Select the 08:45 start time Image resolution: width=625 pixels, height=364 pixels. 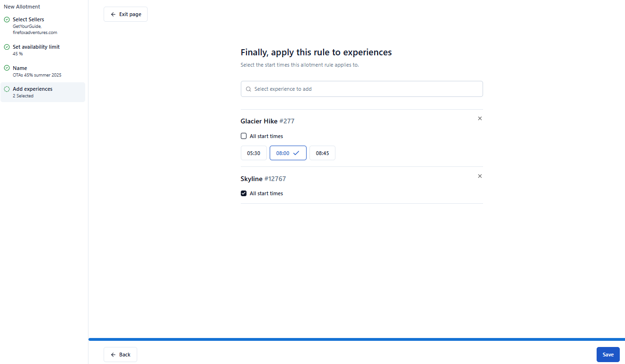[322, 153]
